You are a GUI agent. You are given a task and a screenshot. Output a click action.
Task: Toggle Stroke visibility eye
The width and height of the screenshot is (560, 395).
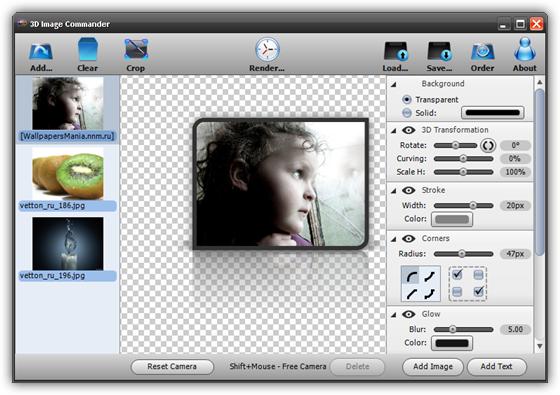pyautogui.click(x=409, y=190)
